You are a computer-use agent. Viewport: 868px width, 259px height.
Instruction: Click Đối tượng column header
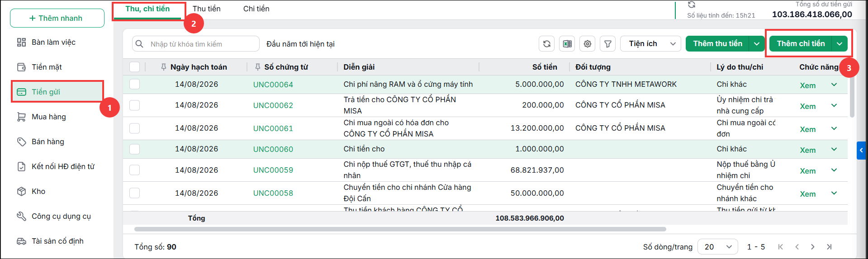pyautogui.click(x=593, y=67)
